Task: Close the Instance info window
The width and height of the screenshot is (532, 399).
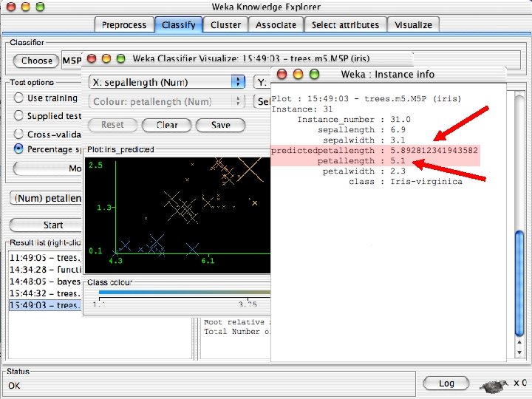Action: tap(282, 74)
